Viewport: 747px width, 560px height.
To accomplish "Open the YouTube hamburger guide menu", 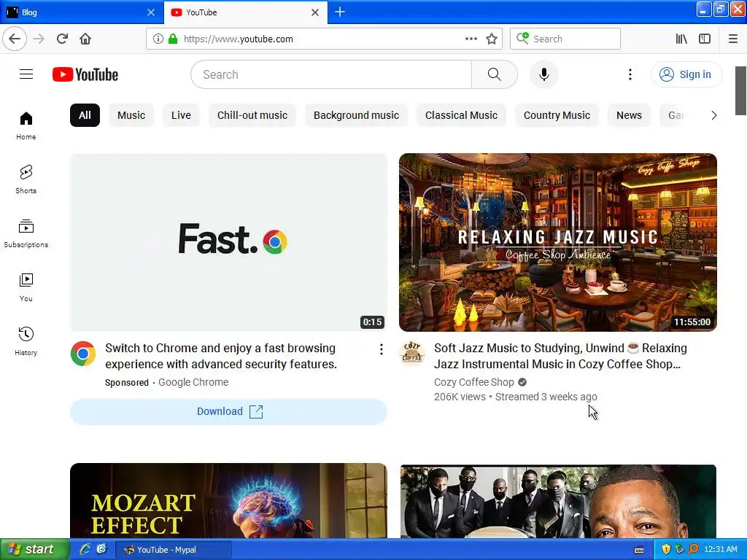I will (x=26, y=74).
